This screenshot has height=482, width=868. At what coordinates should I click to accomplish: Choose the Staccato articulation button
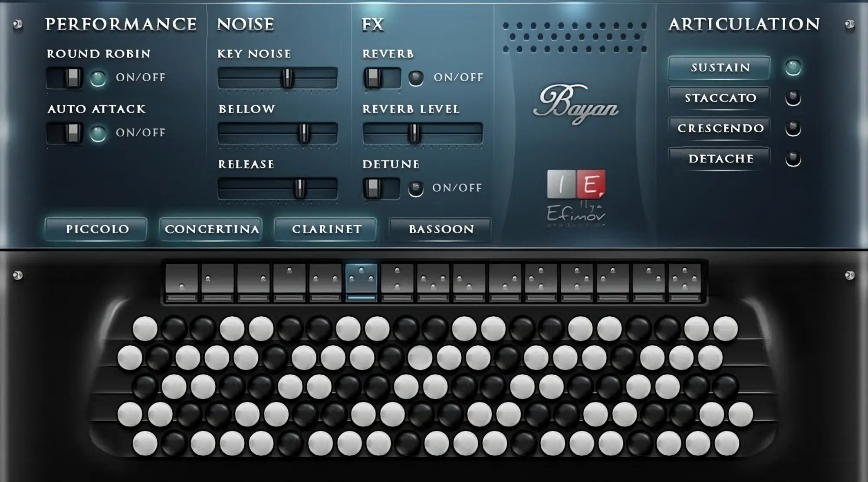click(x=720, y=98)
